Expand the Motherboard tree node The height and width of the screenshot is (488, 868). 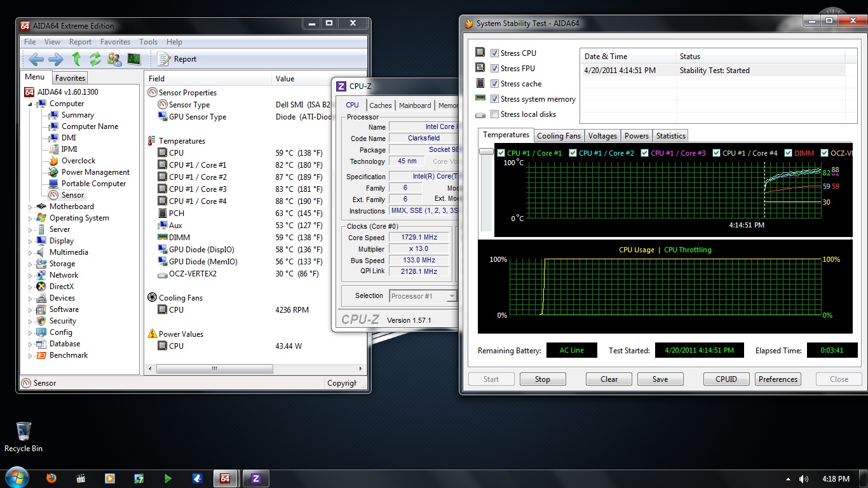(30, 207)
